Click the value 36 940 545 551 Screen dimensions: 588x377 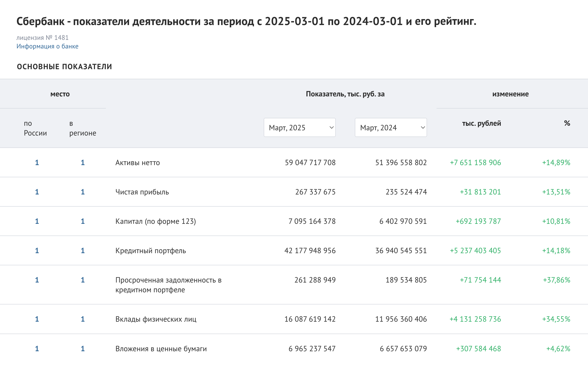(401, 251)
